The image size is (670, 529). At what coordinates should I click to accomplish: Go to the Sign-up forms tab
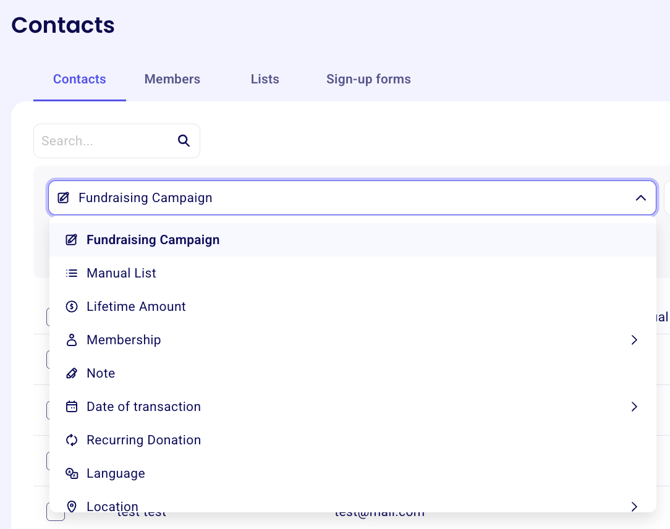[x=368, y=79]
